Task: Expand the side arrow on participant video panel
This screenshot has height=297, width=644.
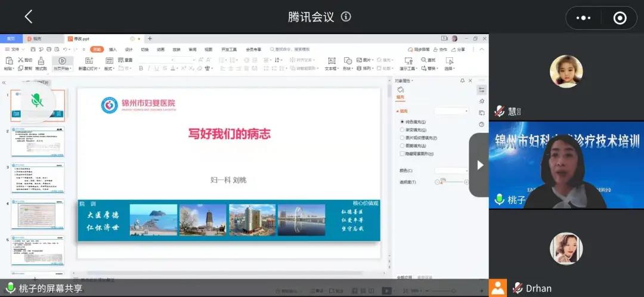Action: 479,165
